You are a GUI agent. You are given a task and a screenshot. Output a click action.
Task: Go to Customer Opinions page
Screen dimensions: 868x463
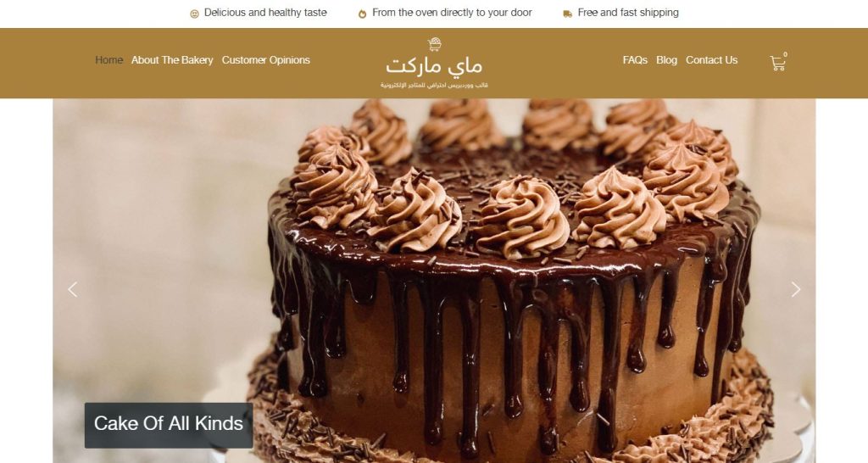(265, 60)
